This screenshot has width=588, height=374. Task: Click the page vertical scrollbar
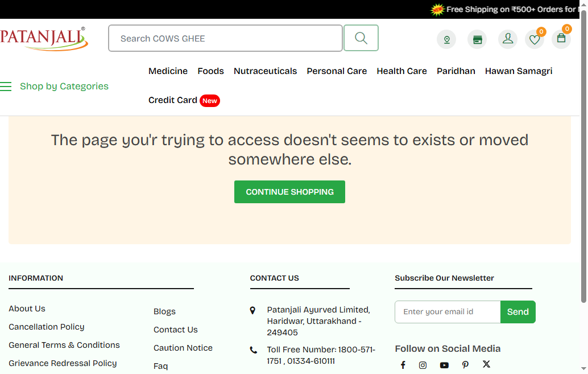[x=583, y=158]
